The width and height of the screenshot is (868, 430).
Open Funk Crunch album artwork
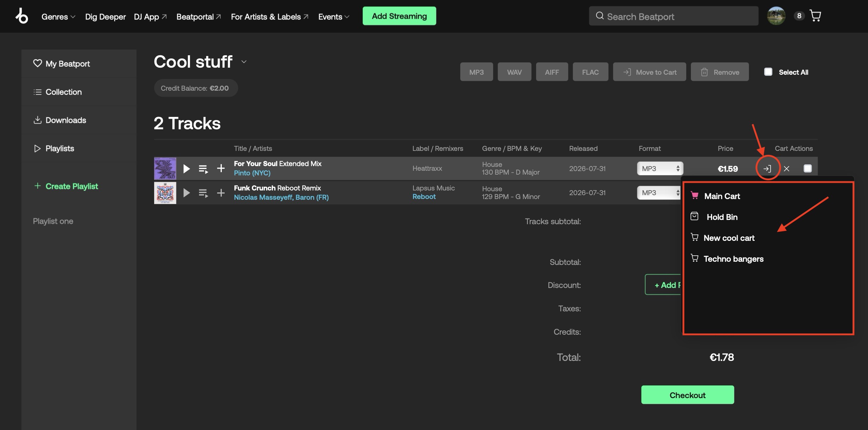pyautogui.click(x=165, y=193)
